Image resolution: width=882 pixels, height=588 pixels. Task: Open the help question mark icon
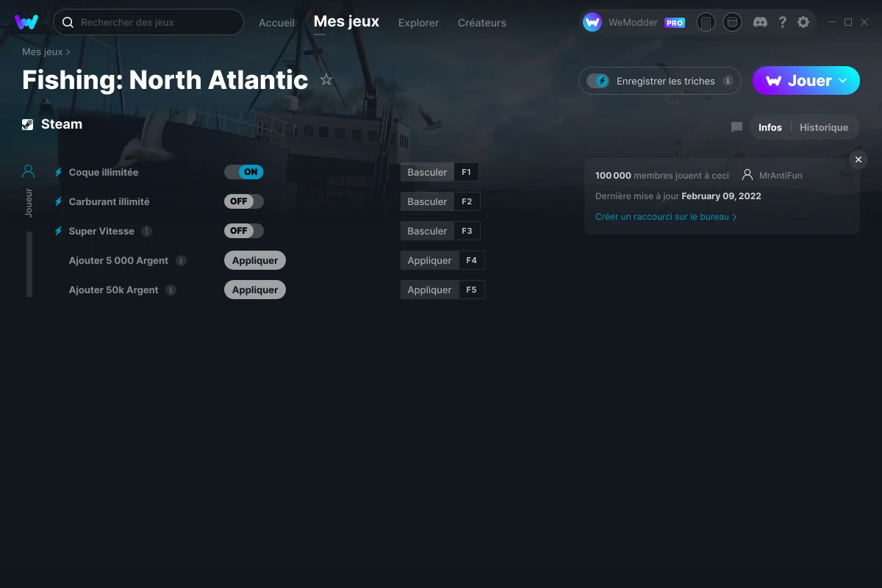pos(782,22)
